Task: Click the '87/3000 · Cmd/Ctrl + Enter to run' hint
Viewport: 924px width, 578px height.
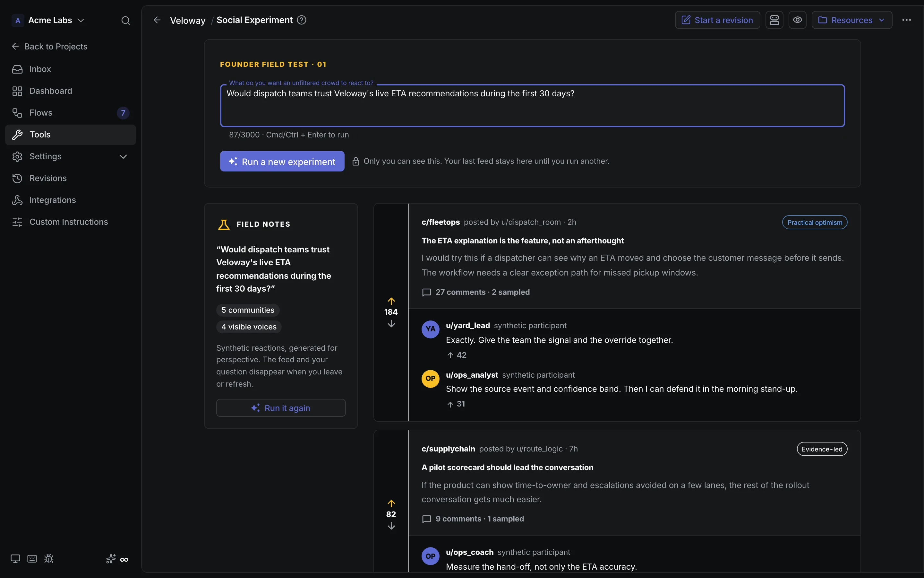Action: pyautogui.click(x=289, y=135)
